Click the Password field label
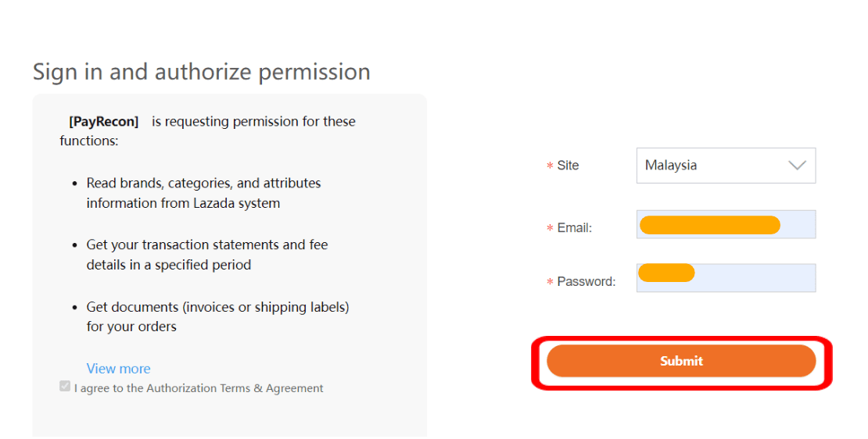 586,281
